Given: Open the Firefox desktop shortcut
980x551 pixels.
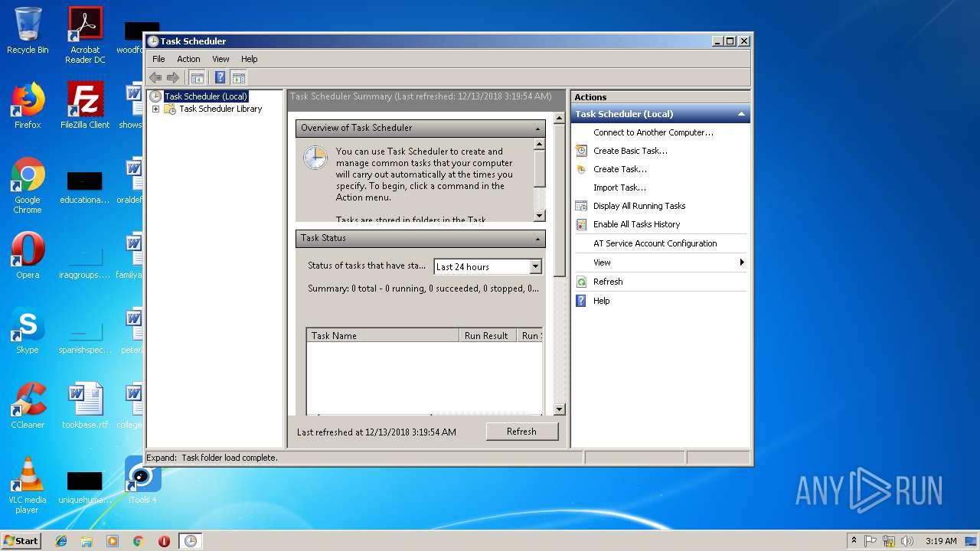Looking at the screenshot, I should 28,106.
